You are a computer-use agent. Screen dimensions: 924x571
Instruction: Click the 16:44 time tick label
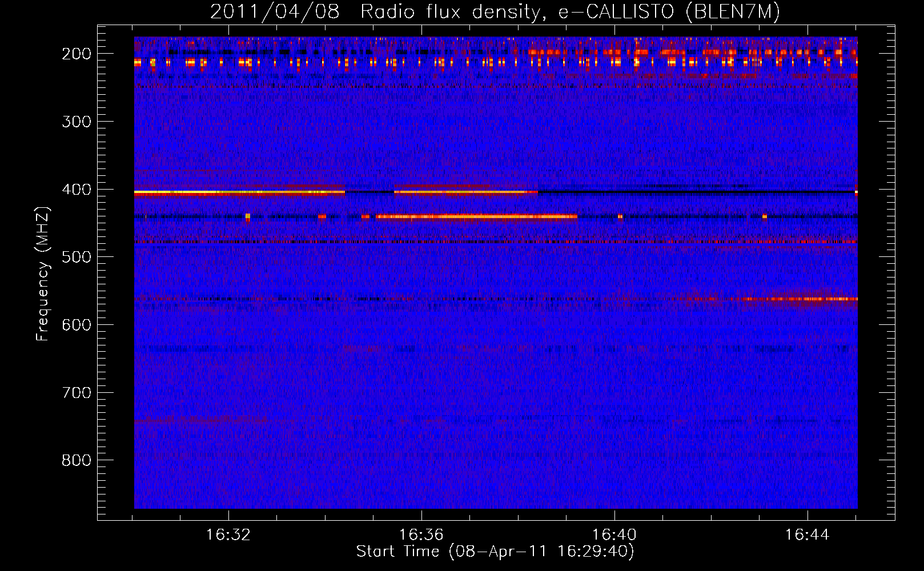tap(808, 535)
